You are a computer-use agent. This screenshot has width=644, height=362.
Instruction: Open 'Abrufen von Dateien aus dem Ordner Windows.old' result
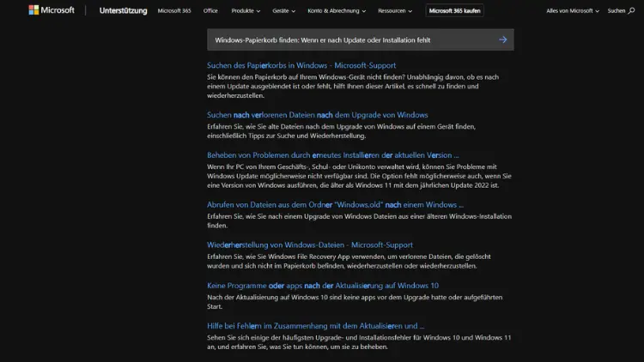(x=335, y=205)
